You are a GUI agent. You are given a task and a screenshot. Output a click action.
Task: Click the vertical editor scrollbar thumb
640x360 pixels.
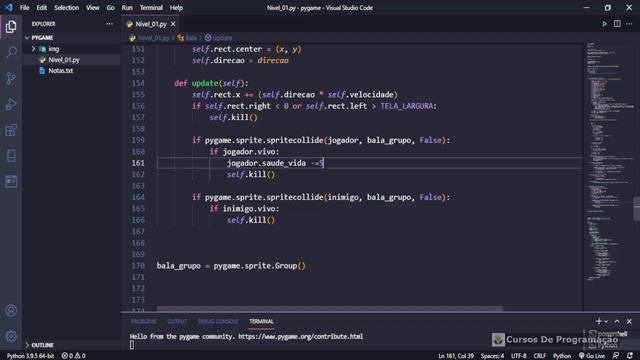636,209
